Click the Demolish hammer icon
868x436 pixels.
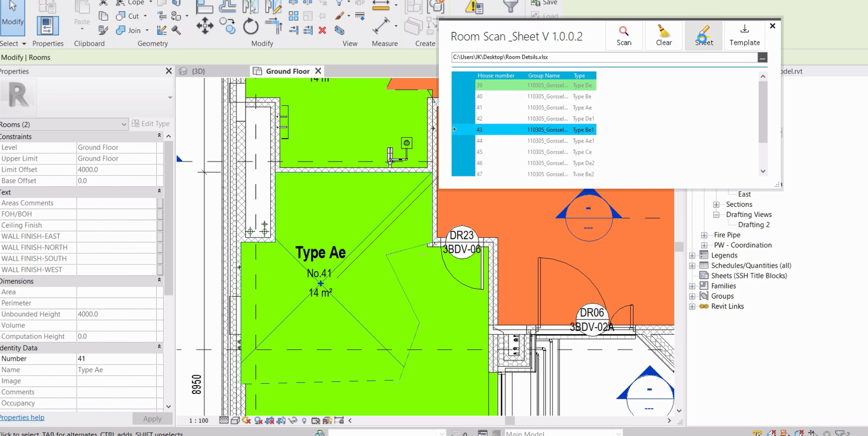pyautogui.click(x=176, y=30)
